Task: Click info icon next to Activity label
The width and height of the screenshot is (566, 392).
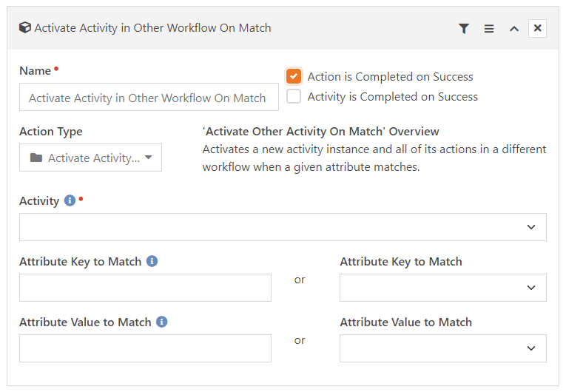Action: (70, 200)
